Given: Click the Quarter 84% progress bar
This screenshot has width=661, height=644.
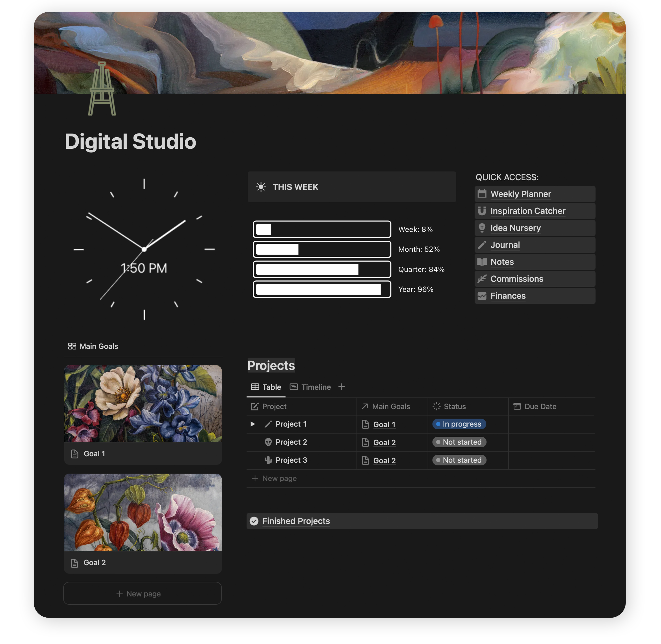Looking at the screenshot, I should click(322, 269).
